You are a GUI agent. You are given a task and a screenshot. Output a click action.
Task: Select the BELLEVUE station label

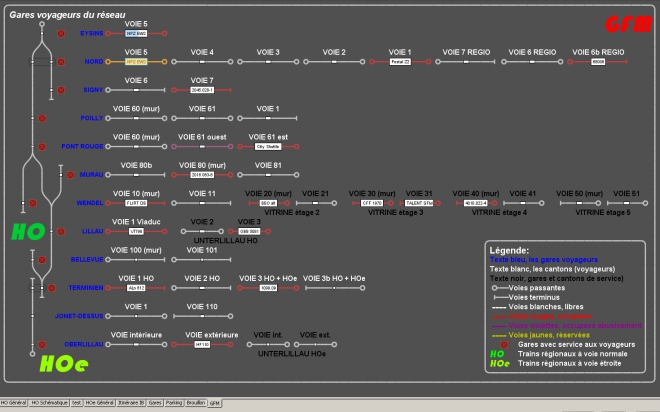pos(87,260)
